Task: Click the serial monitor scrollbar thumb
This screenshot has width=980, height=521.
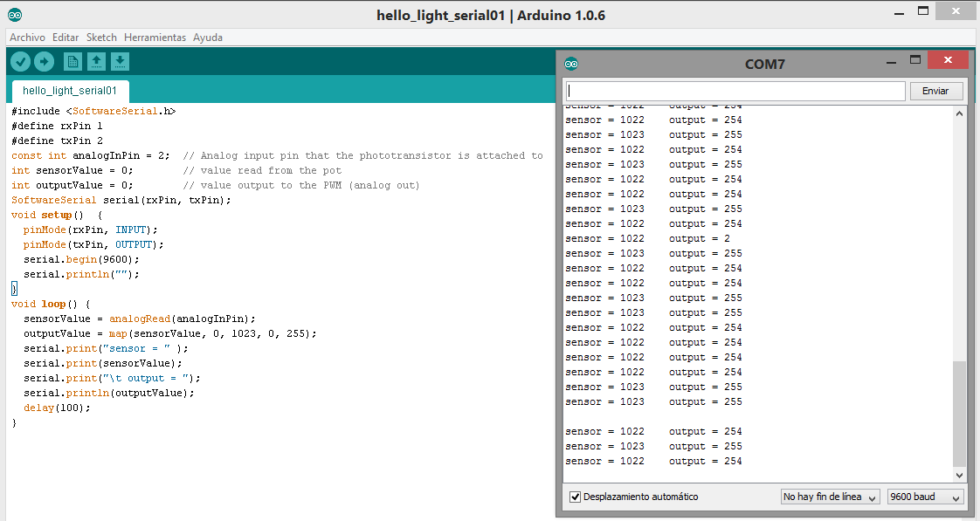Action: (959, 414)
